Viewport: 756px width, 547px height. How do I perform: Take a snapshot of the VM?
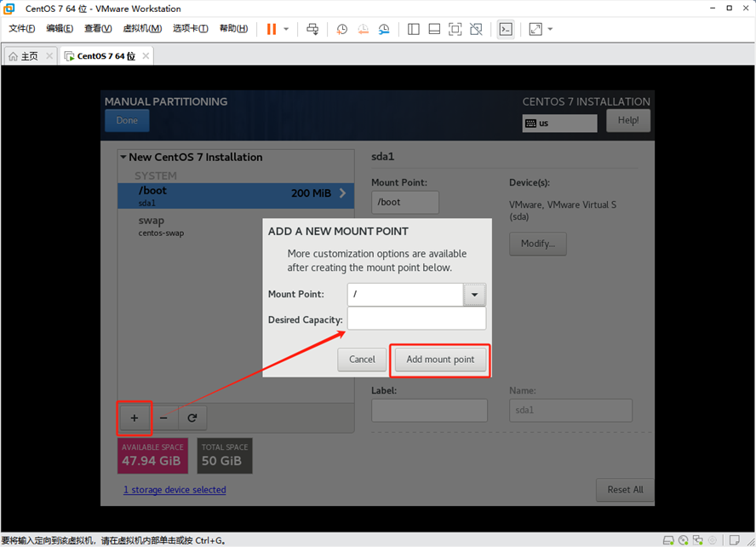(342, 30)
